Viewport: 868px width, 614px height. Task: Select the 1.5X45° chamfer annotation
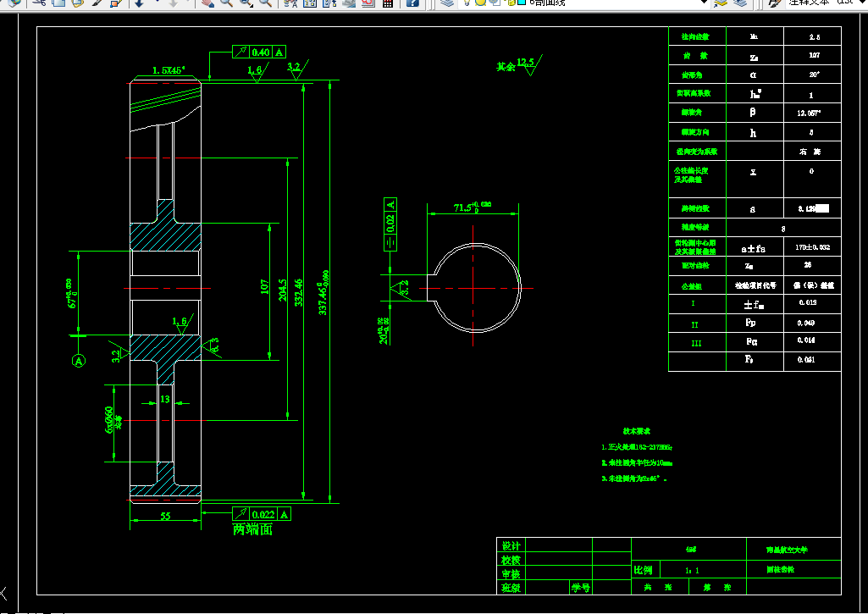pyautogui.click(x=169, y=70)
